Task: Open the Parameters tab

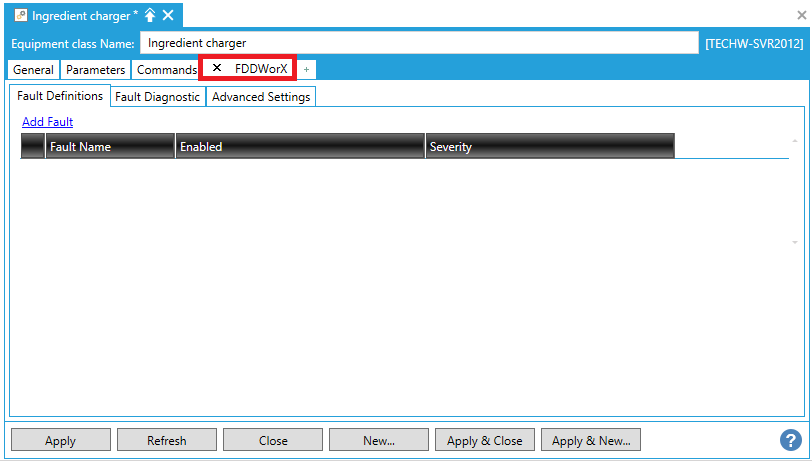Action: click(95, 70)
